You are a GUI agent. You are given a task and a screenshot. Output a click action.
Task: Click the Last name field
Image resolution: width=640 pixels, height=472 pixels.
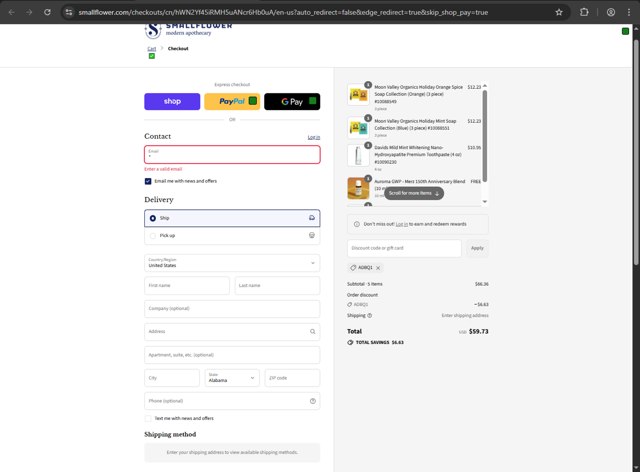tap(277, 285)
